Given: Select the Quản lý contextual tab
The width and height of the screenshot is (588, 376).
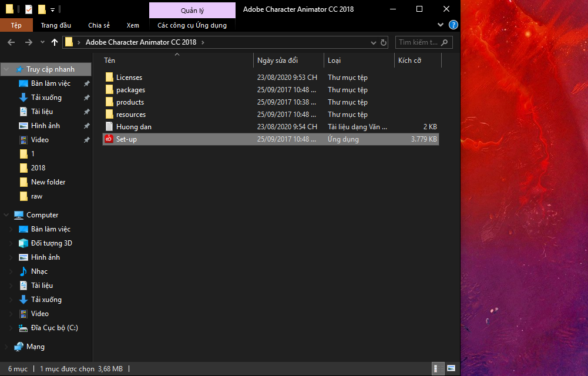Looking at the screenshot, I should [192, 10].
